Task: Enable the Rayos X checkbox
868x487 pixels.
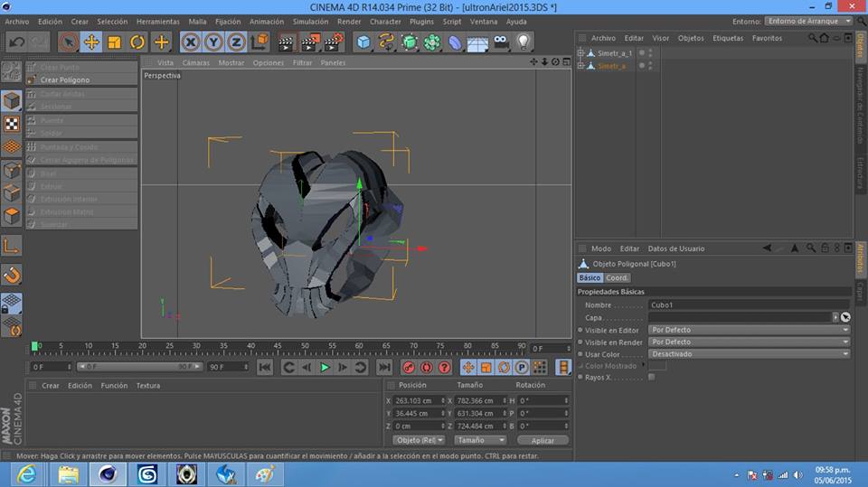Action: click(x=652, y=378)
